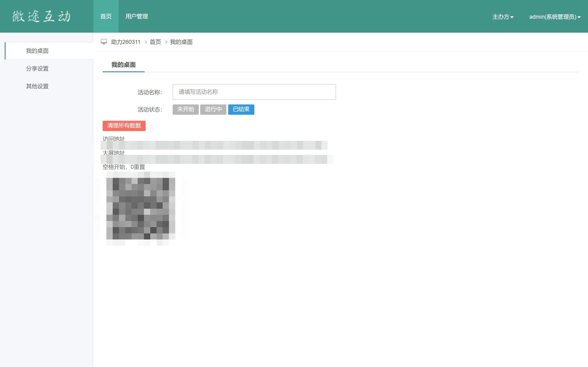588x367 pixels.
Task: Click the monitor icon in breadcrumb
Action: click(x=104, y=42)
